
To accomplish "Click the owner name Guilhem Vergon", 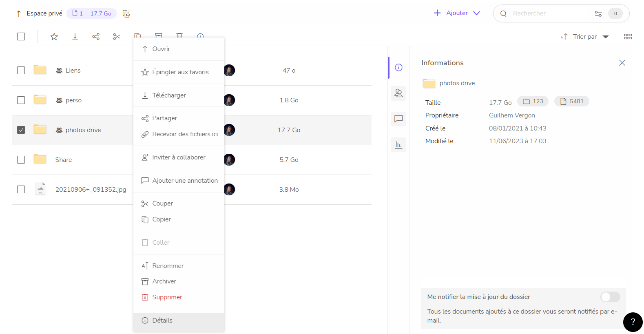I will click(x=512, y=115).
